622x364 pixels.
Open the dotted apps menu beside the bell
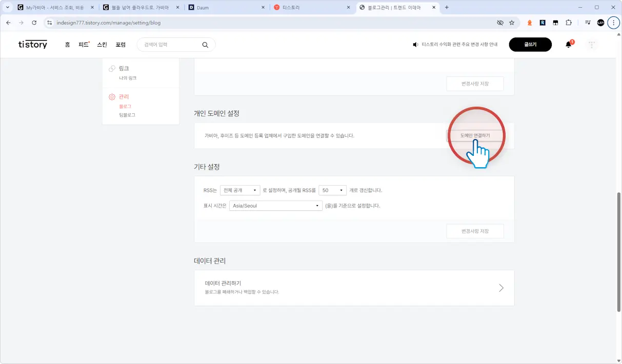[591, 45]
